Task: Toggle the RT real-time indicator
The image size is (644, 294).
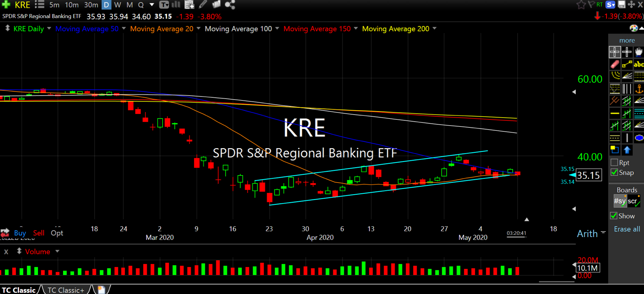Action: (x=600, y=5)
